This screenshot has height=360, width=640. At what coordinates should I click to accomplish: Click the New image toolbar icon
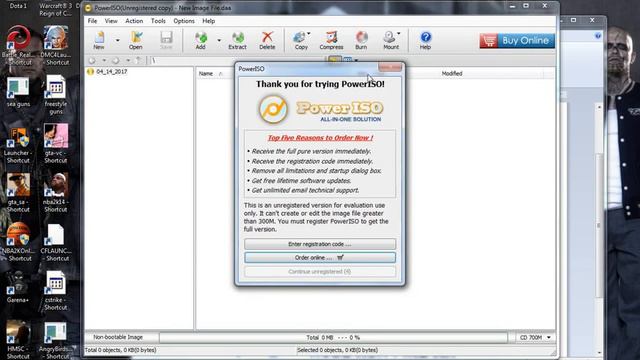click(x=99, y=40)
